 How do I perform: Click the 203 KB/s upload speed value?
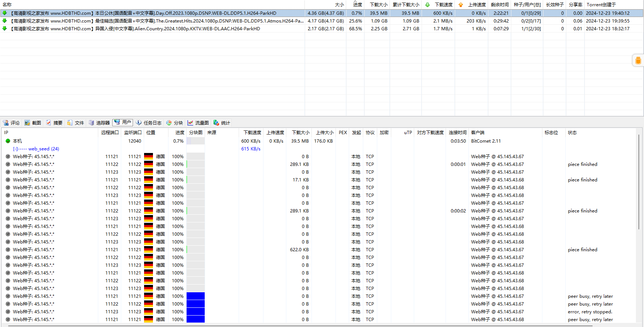pyautogui.click(x=476, y=21)
